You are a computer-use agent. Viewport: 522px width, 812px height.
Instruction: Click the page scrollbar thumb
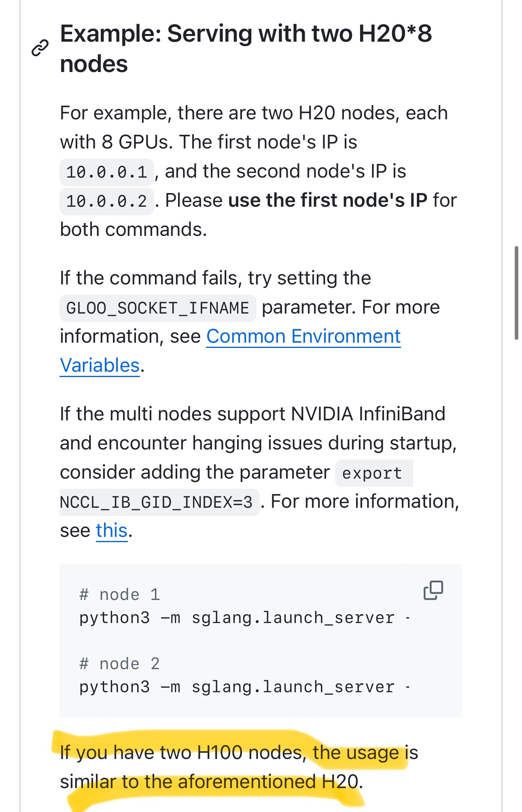pyautogui.click(x=516, y=293)
